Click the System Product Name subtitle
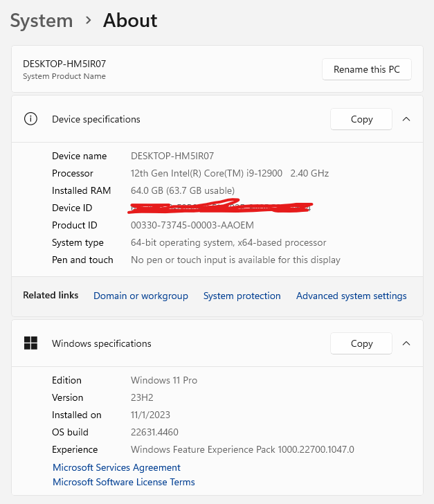This screenshot has height=504, width=434. coord(64,76)
